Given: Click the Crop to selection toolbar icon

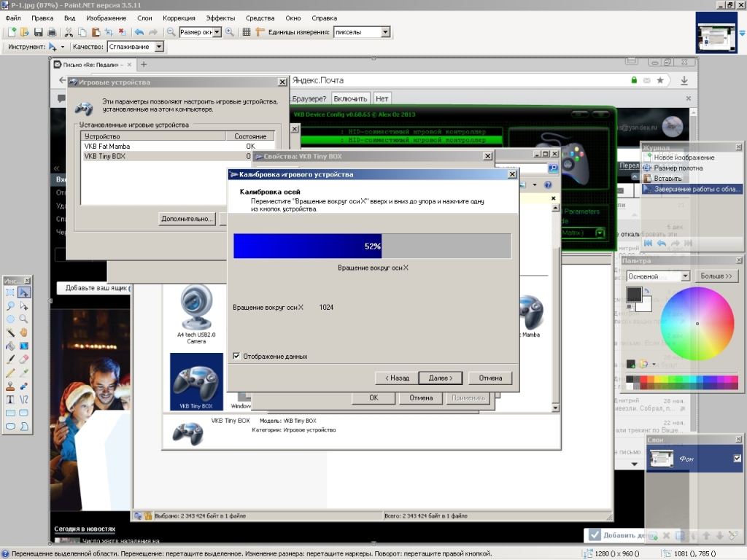Looking at the screenshot, I should pyautogui.click(x=109, y=32).
